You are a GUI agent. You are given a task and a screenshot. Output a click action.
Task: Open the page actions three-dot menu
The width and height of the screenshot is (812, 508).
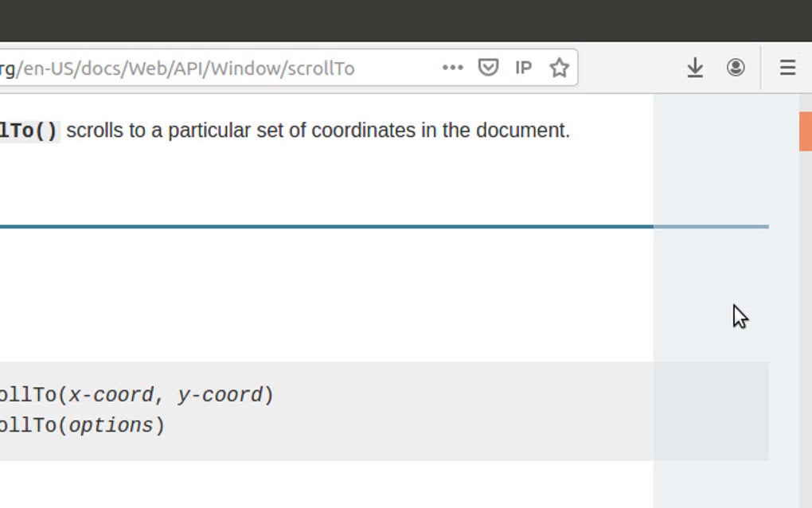[x=453, y=68]
